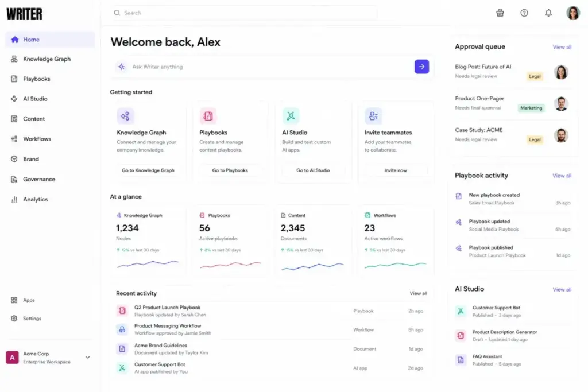Click Playbook published activity icon
This screenshot has width=588, height=392.
click(459, 249)
